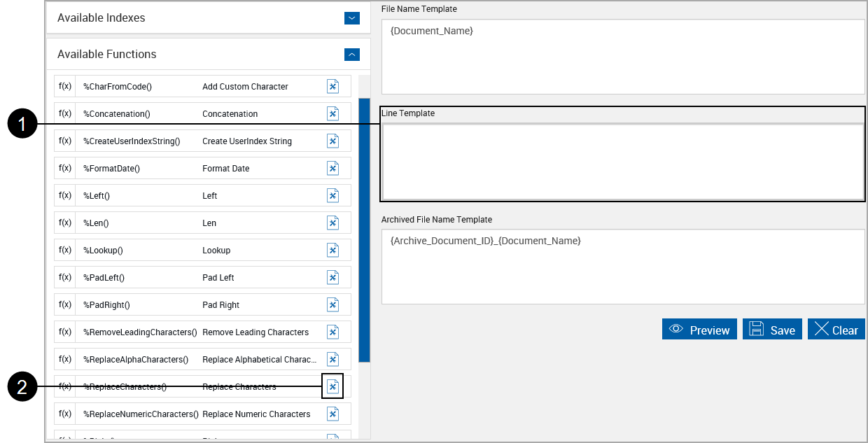Image resolution: width=868 pixels, height=443 pixels.
Task: Insert the %RemoveLeadingCharacters() function
Action: [333, 331]
